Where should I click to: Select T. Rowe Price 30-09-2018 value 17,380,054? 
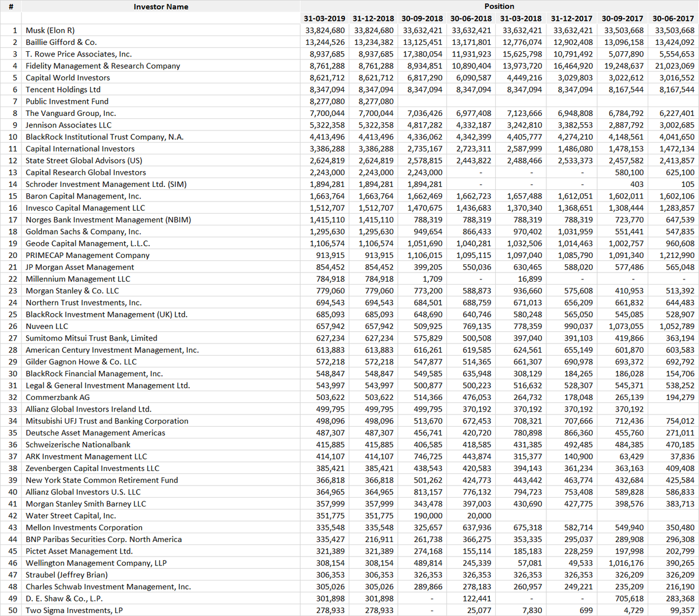tap(422, 54)
